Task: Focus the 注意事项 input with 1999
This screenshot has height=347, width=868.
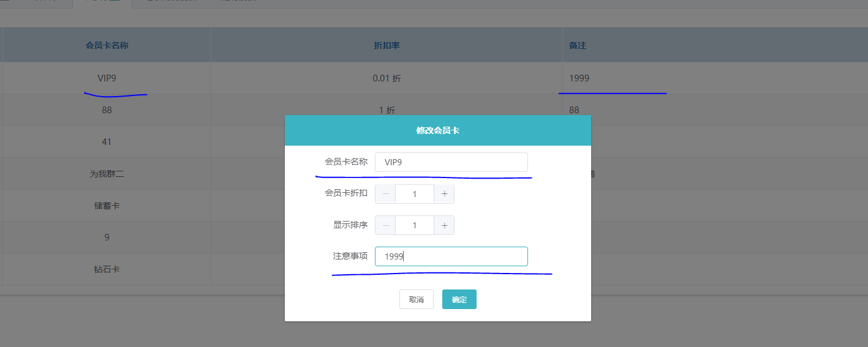Action: pos(451,256)
